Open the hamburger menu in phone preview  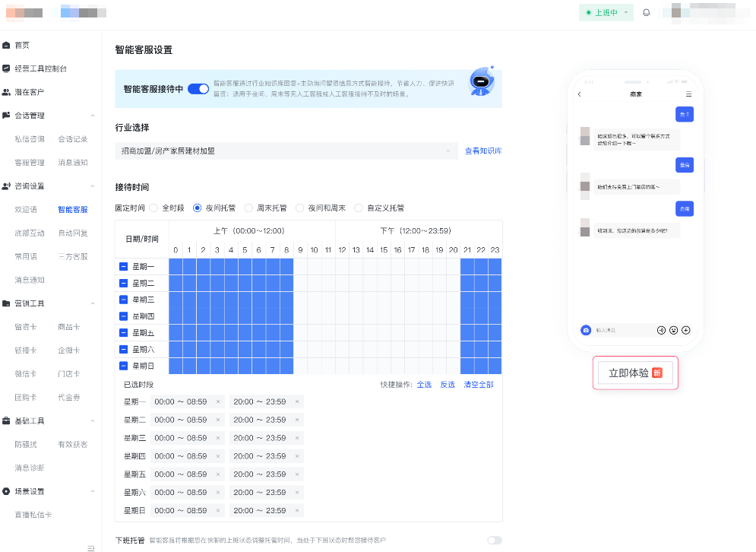tap(689, 94)
